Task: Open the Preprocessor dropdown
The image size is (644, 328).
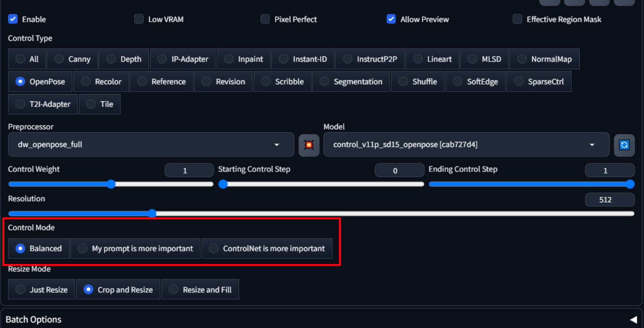Action: point(151,145)
